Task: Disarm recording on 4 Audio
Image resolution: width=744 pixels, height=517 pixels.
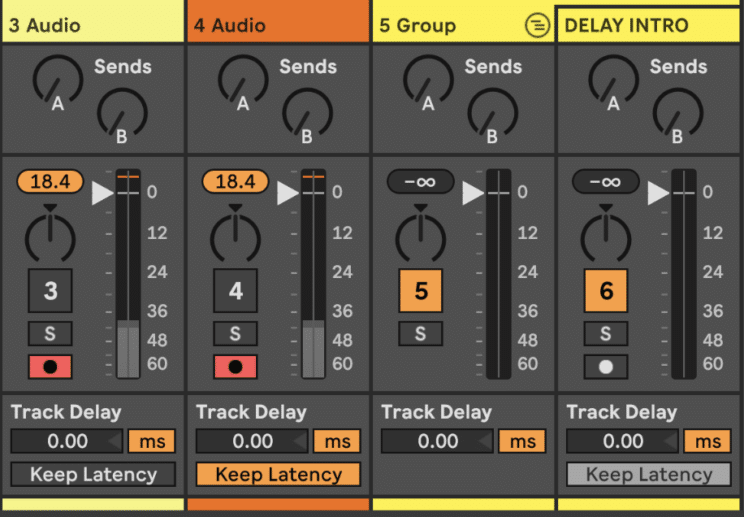Action: click(235, 367)
